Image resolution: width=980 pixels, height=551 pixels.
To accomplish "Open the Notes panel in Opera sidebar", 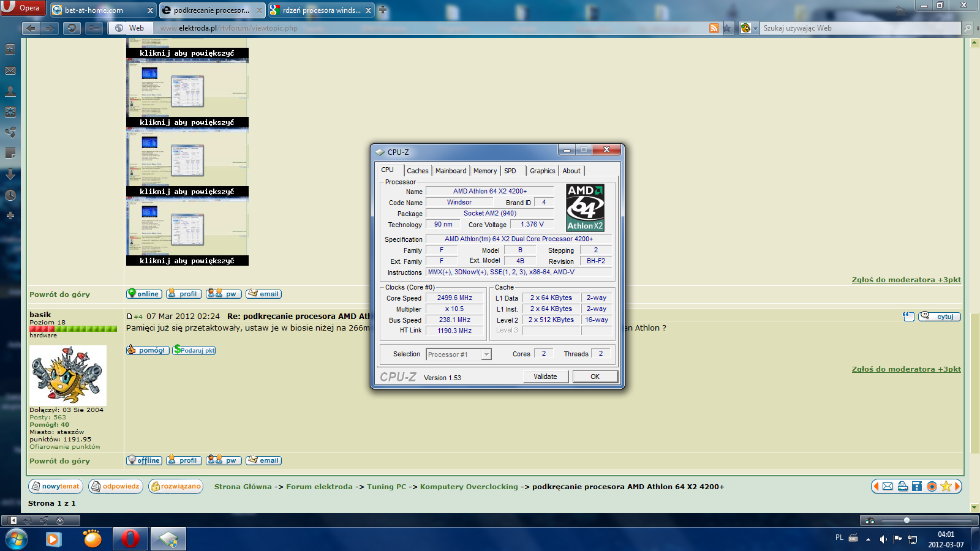I will pyautogui.click(x=10, y=153).
